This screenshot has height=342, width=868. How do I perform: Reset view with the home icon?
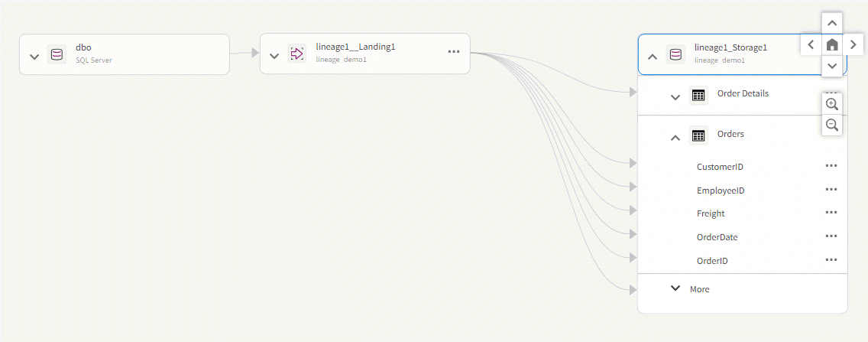coord(832,45)
